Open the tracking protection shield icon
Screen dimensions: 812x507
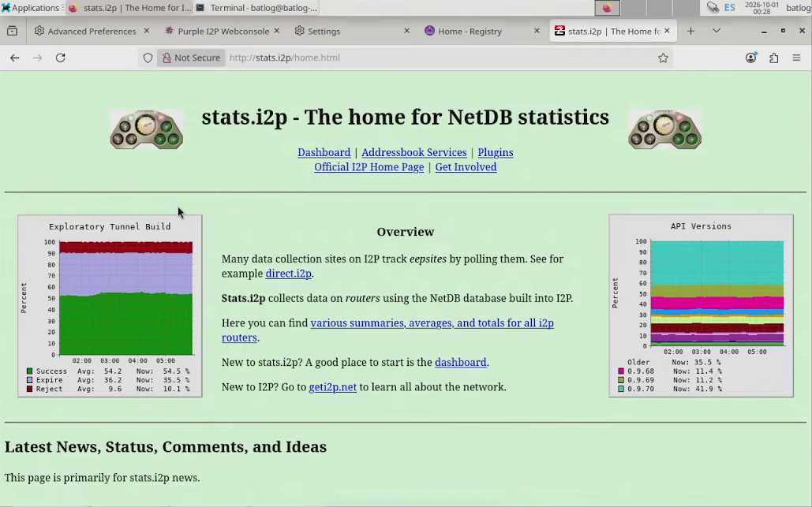(148, 58)
